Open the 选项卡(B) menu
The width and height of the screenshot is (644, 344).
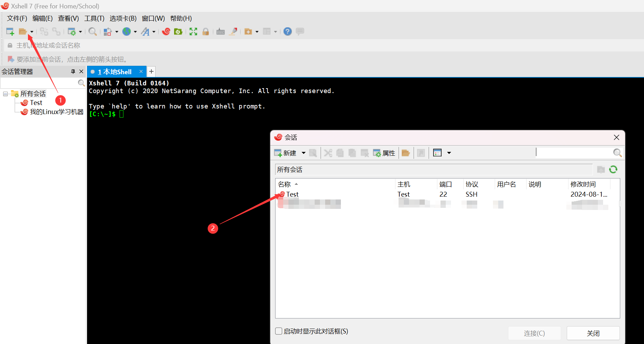pyautogui.click(x=123, y=18)
